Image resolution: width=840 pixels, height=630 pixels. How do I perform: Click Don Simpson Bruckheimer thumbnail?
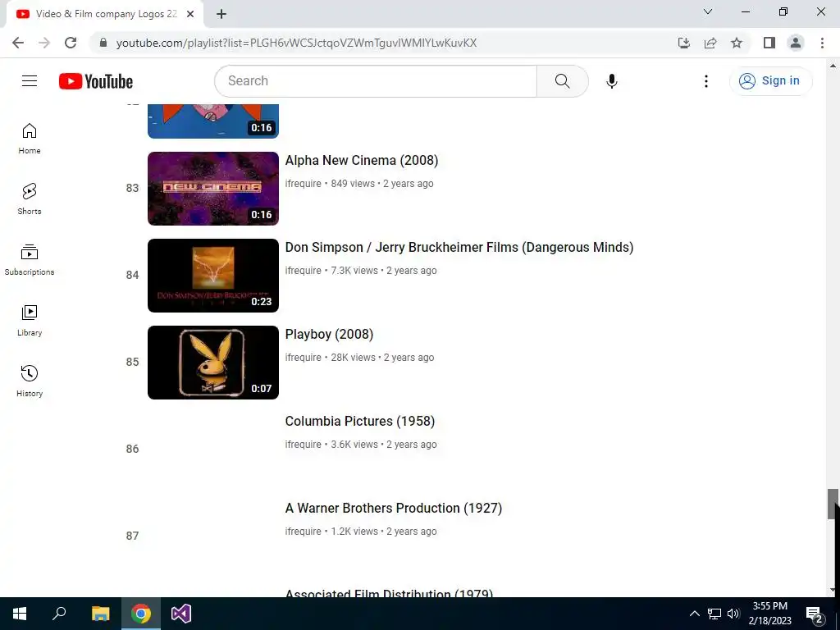[x=213, y=276]
